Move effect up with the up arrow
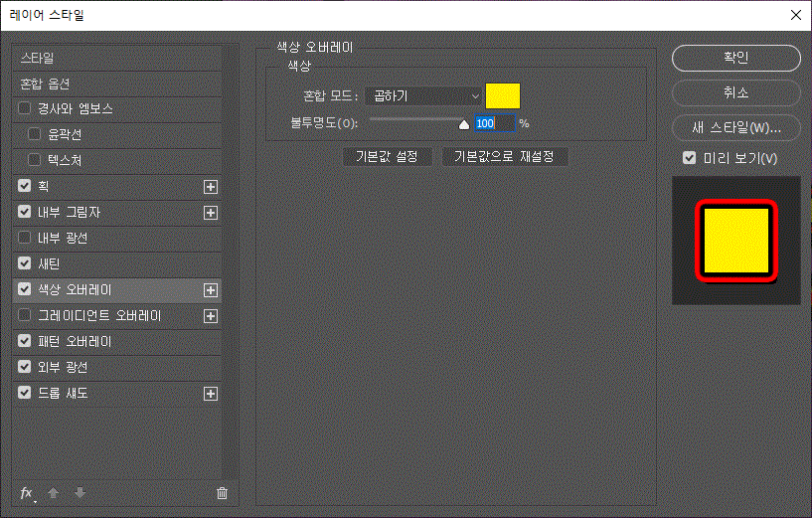 coord(54,493)
